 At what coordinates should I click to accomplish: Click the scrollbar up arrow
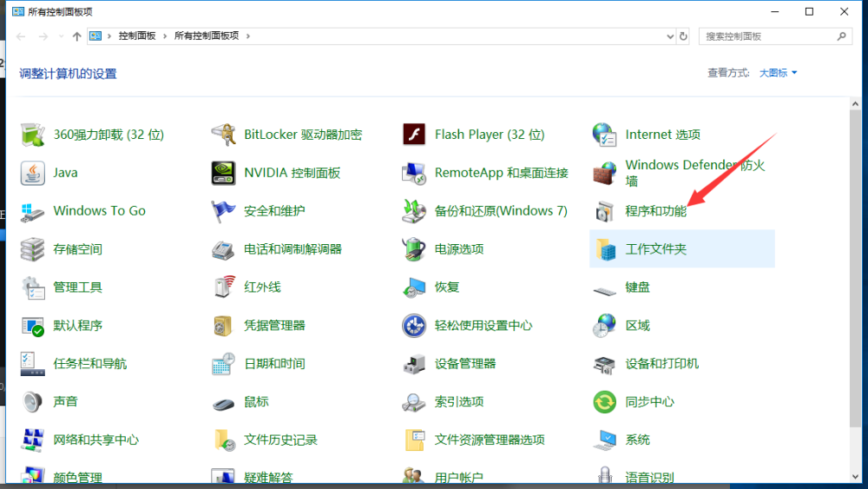pos(855,103)
